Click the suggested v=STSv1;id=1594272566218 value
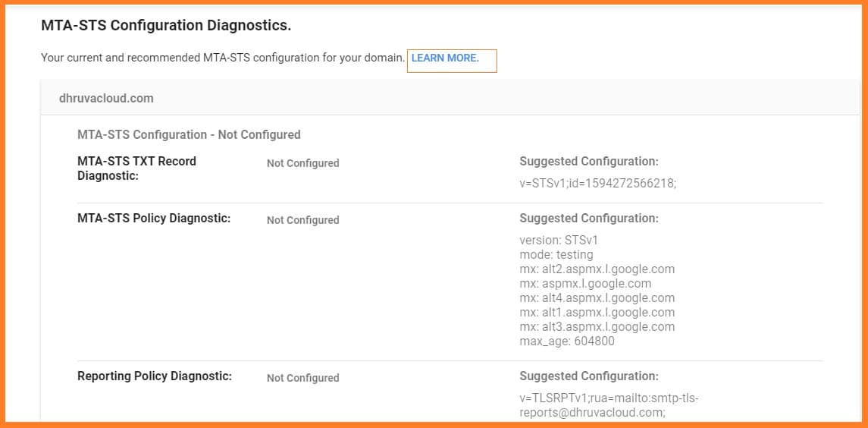The width and height of the screenshot is (868, 428). (597, 183)
